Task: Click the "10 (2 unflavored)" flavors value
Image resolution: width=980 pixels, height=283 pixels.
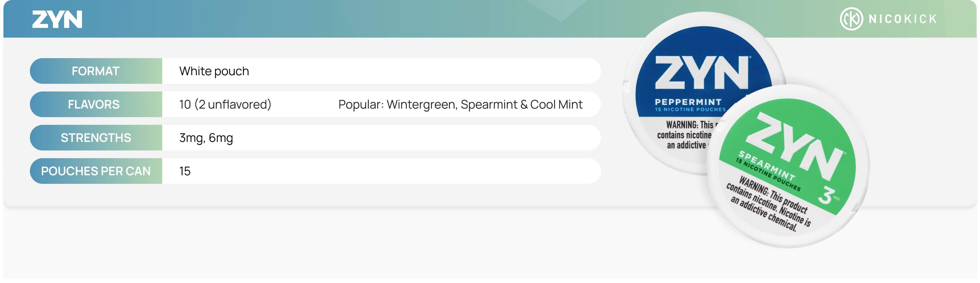Action: click(x=225, y=104)
